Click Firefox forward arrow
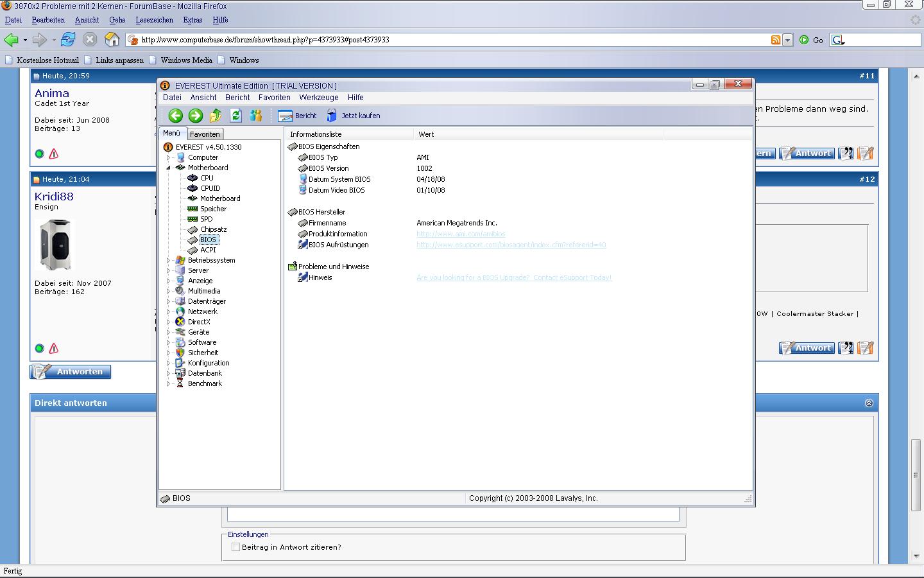 tap(40, 40)
